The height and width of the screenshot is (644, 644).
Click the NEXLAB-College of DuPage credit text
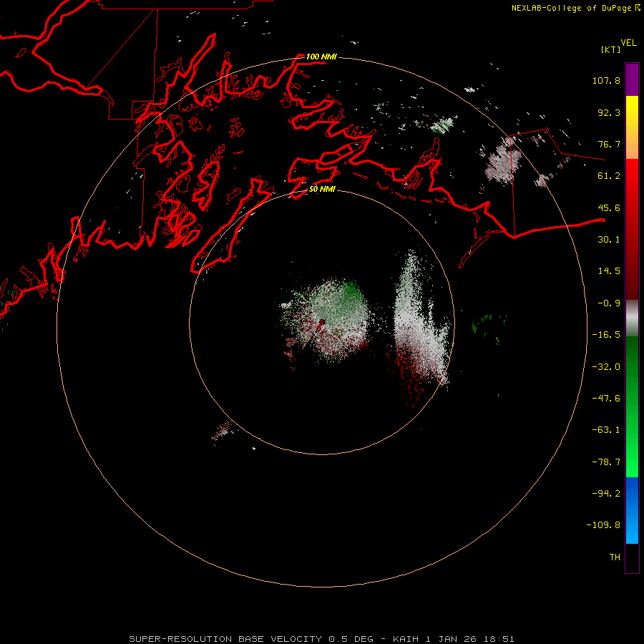coord(571,8)
